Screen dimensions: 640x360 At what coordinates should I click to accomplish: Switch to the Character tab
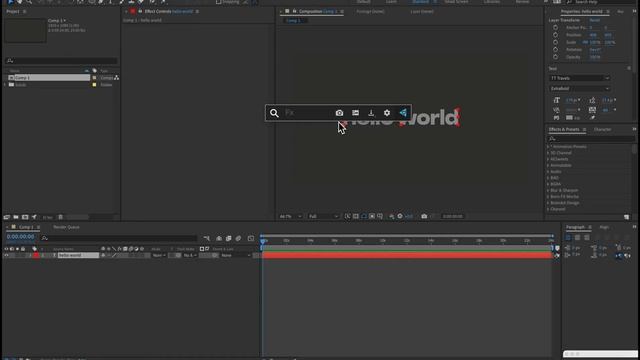click(x=602, y=129)
